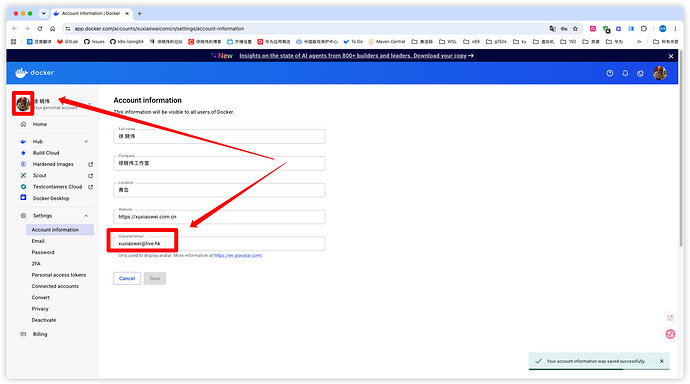Select Account information in settings menu

pos(60,230)
